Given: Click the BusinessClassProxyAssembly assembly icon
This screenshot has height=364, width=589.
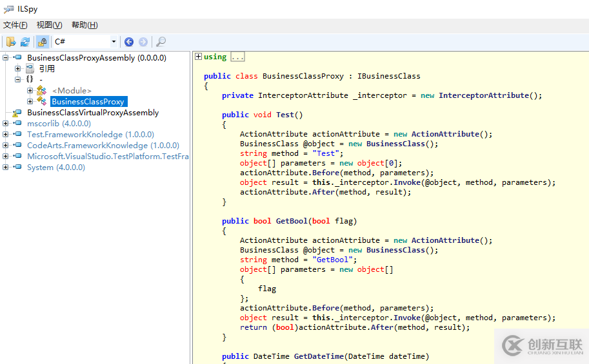Looking at the screenshot, I should pos(17,57).
